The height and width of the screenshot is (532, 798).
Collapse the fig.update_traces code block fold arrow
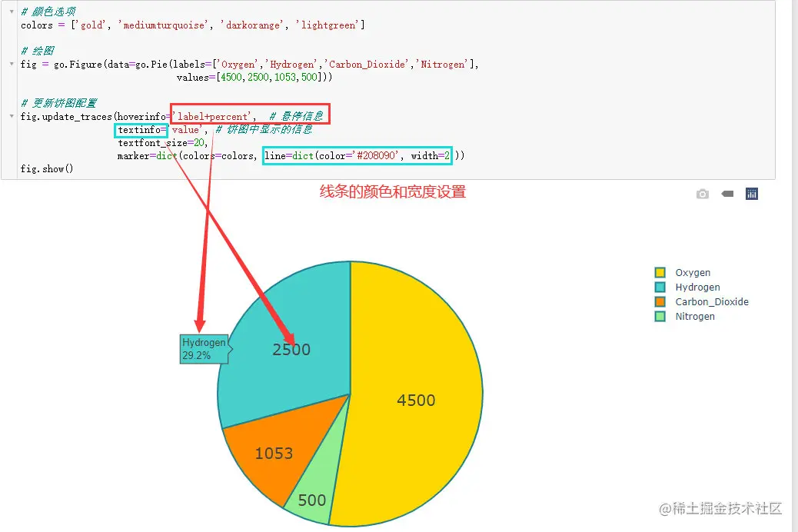coord(12,116)
